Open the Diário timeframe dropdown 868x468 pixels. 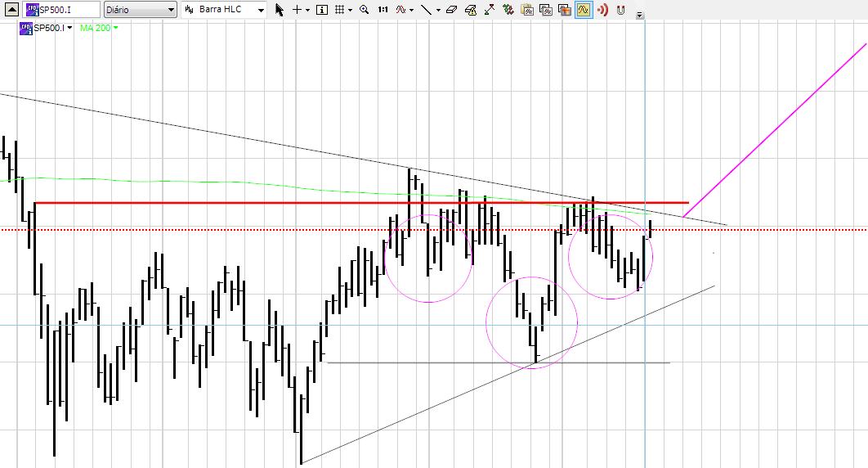pos(140,10)
